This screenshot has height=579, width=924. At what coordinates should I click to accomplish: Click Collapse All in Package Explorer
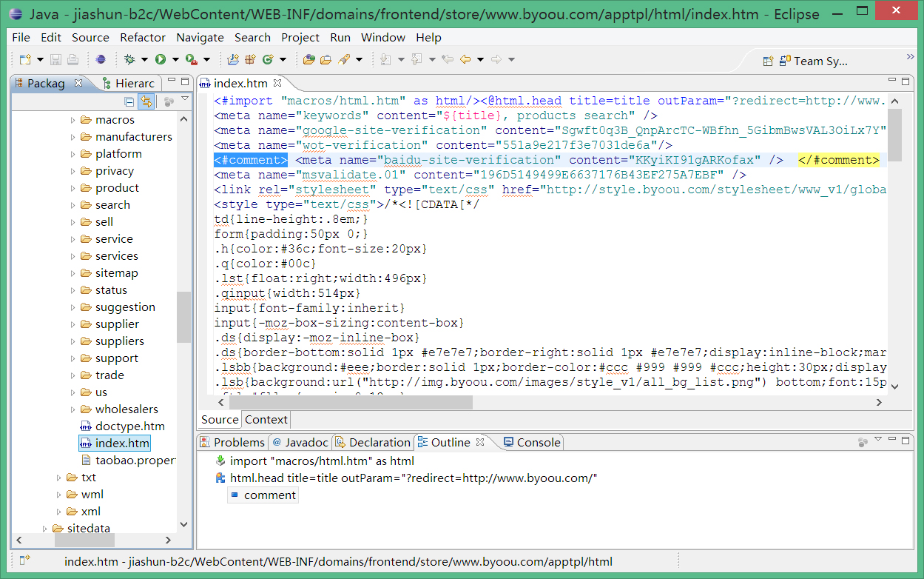[129, 101]
